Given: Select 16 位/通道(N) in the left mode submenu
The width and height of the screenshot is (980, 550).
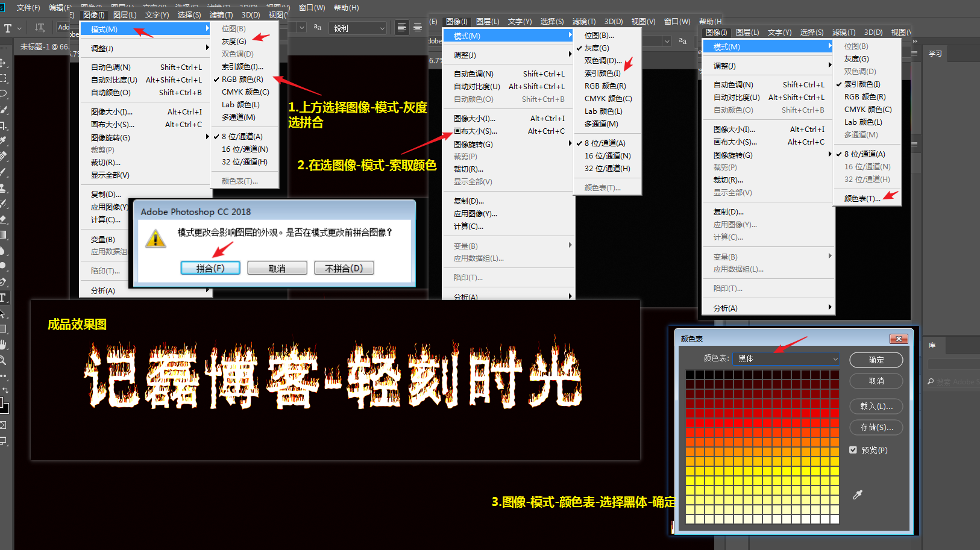Looking at the screenshot, I should 245,149.
